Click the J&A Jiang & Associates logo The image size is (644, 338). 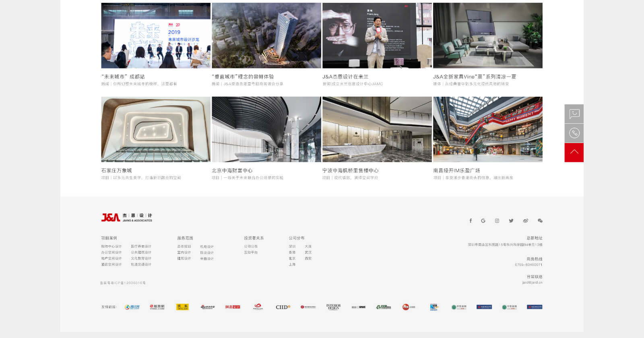[x=126, y=218]
